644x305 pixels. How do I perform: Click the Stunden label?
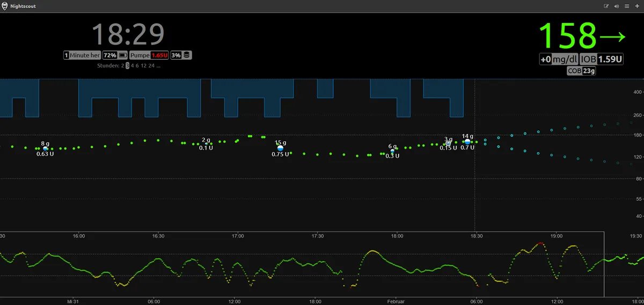(x=108, y=66)
